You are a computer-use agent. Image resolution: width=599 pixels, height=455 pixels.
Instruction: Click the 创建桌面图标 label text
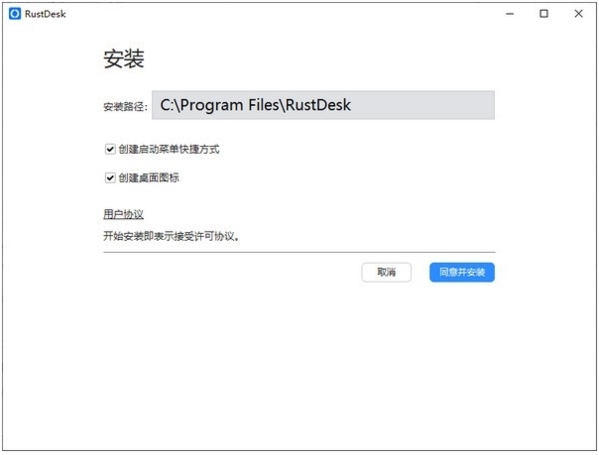click(x=149, y=178)
